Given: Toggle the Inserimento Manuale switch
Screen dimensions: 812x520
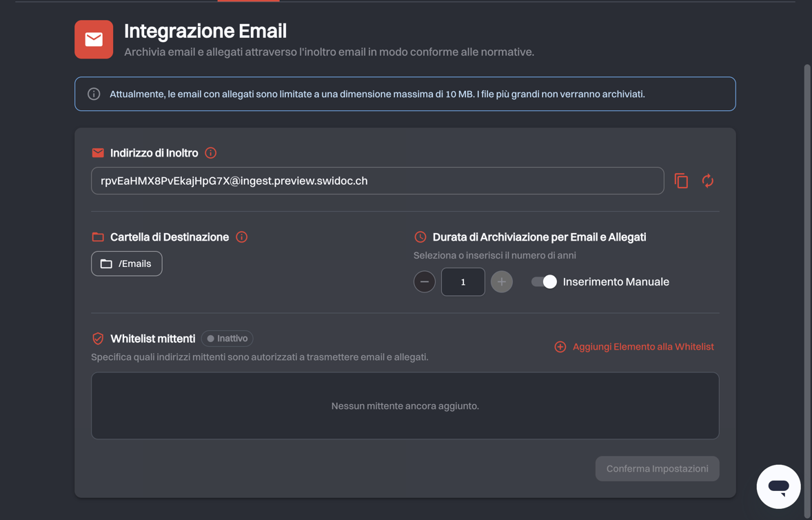Looking at the screenshot, I should (x=544, y=282).
